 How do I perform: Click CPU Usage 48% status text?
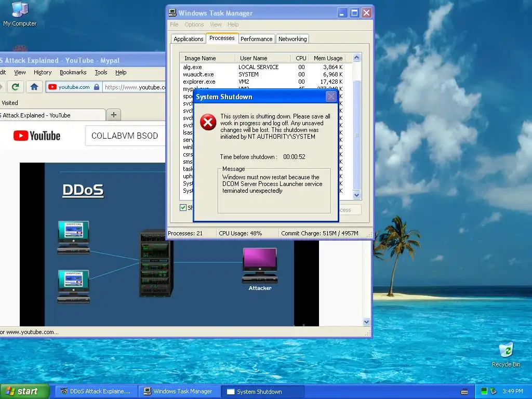coord(240,233)
